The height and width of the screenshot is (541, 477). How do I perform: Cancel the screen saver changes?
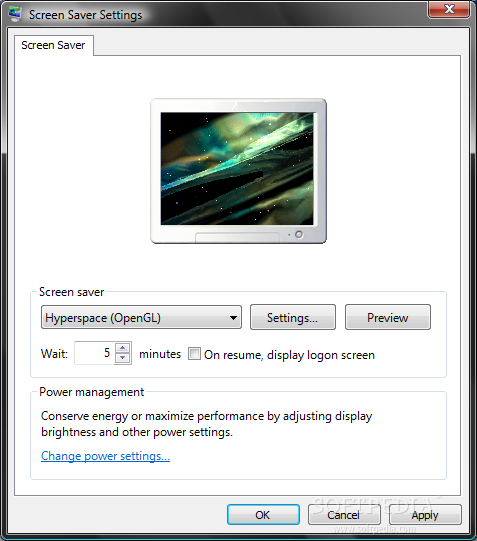pos(344,515)
